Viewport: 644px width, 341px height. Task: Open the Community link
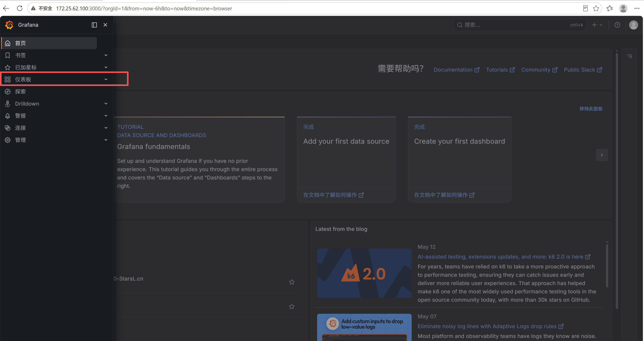[539, 70]
